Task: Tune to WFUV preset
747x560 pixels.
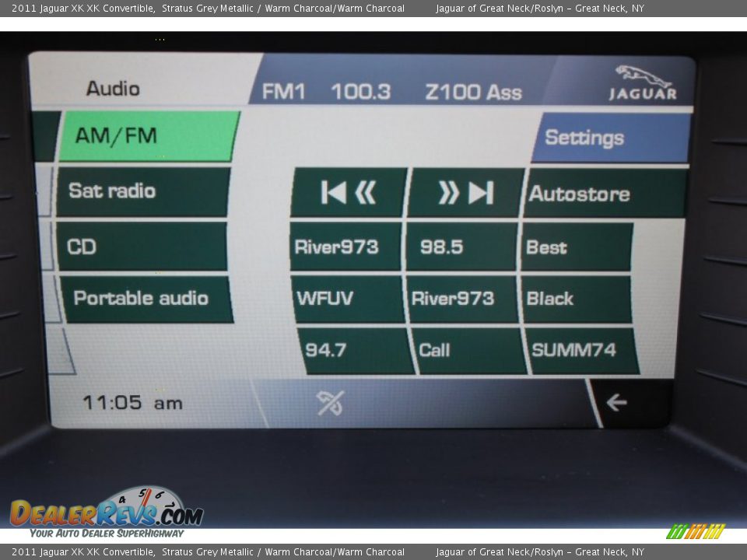Action: (347, 299)
